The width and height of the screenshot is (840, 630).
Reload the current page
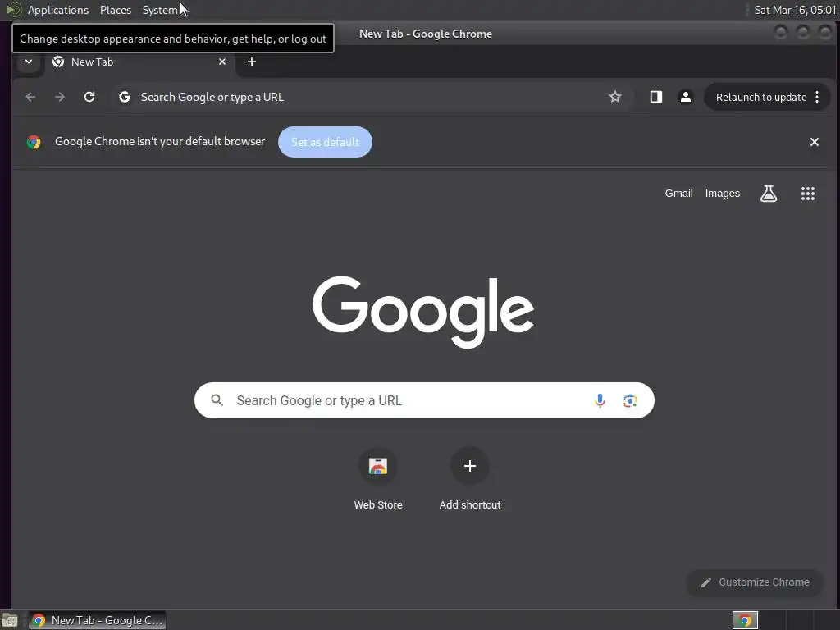[x=89, y=97]
